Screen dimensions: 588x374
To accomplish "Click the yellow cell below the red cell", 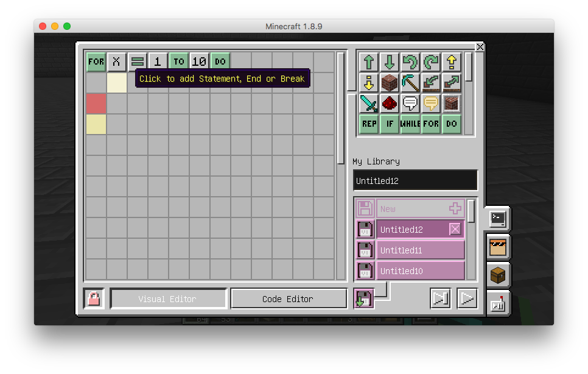I will click(x=96, y=124).
